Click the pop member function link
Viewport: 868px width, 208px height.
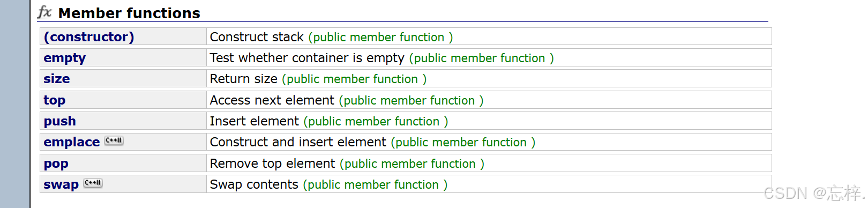pos(56,164)
